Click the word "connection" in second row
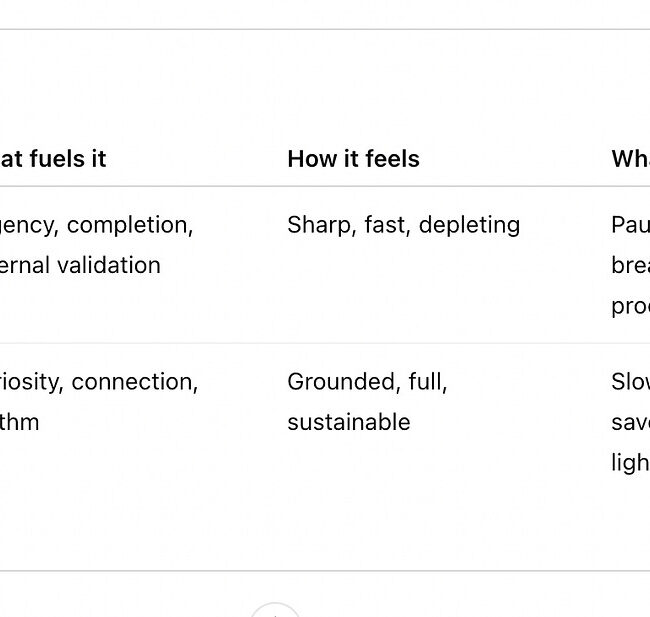 coord(134,382)
